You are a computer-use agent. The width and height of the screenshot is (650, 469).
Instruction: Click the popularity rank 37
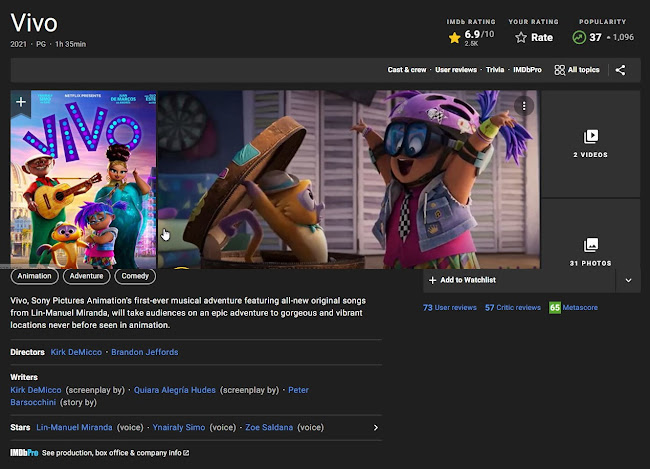pos(595,37)
